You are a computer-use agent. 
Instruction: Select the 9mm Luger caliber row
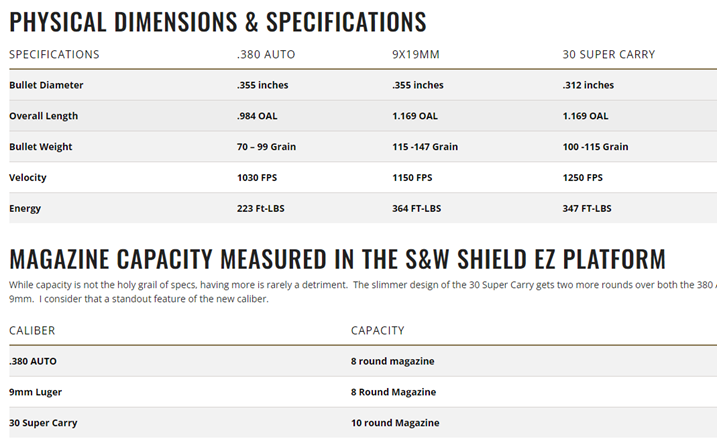34,391
